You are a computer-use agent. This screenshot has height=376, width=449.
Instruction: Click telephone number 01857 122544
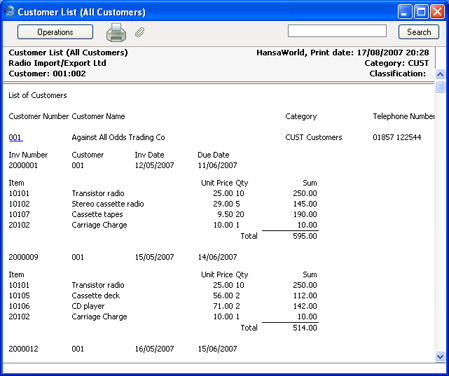pyautogui.click(x=397, y=137)
